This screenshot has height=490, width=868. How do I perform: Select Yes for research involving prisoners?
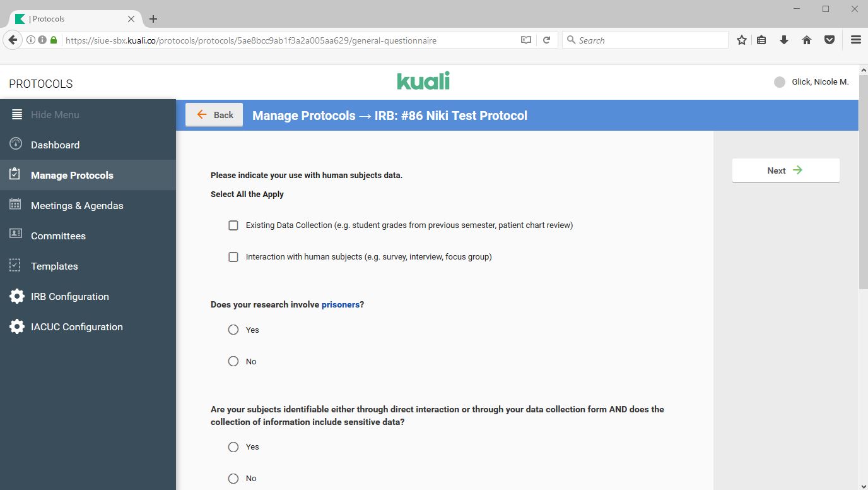point(233,330)
